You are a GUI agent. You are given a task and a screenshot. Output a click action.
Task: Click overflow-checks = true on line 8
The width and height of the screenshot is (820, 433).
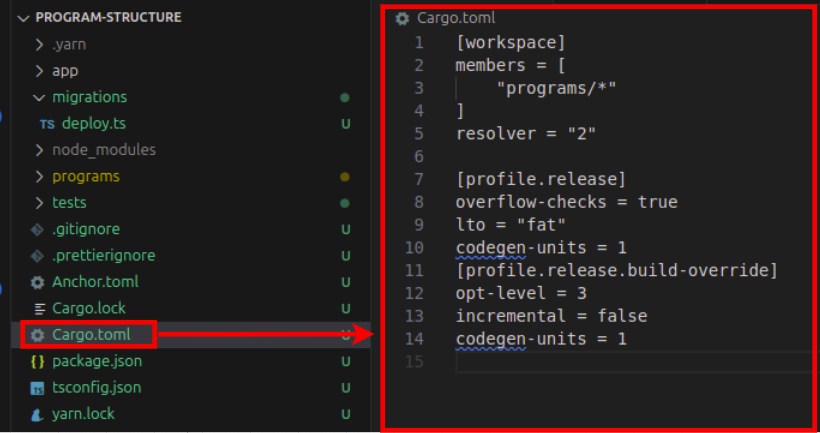(566, 202)
